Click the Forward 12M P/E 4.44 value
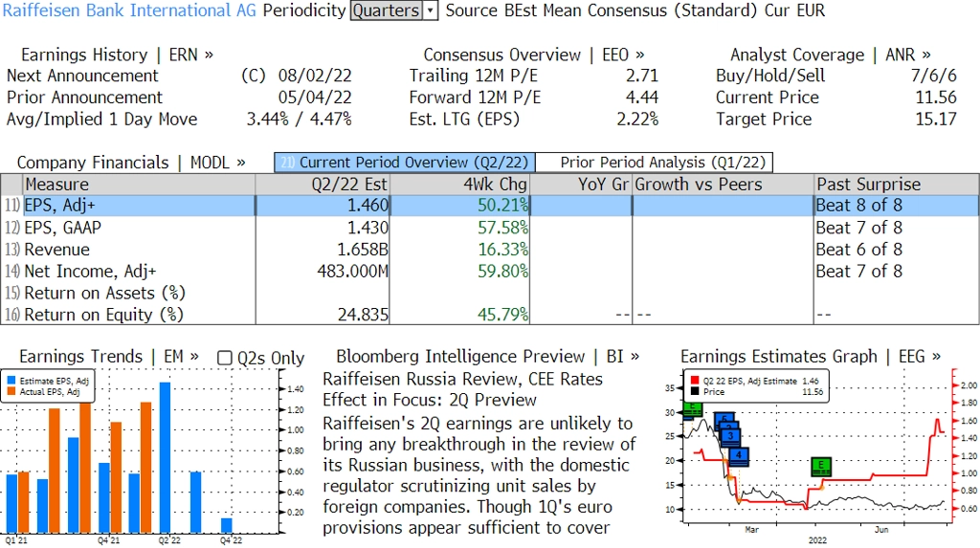980x548 pixels. [642, 98]
